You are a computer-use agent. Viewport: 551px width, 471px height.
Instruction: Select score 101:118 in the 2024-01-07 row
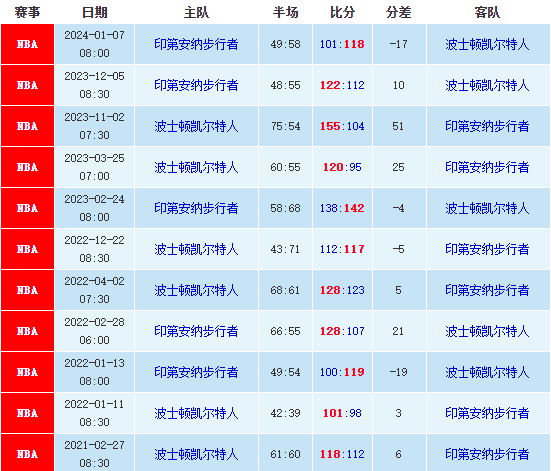(x=342, y=44)
